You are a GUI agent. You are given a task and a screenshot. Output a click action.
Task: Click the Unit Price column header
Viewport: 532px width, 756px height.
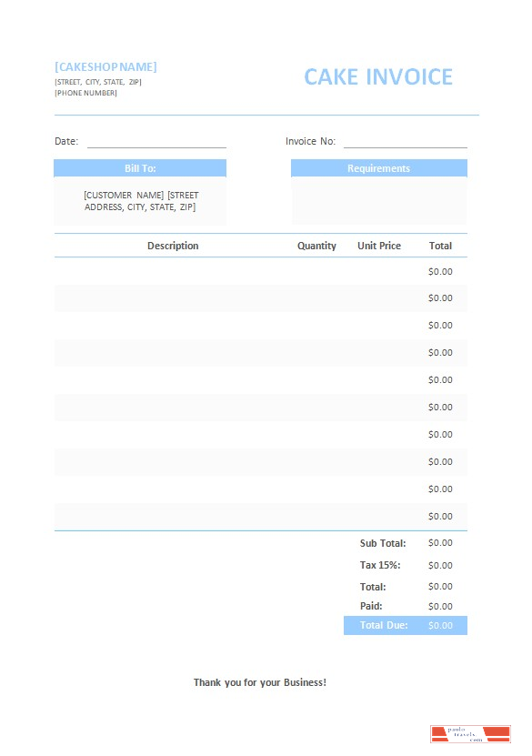379,246
